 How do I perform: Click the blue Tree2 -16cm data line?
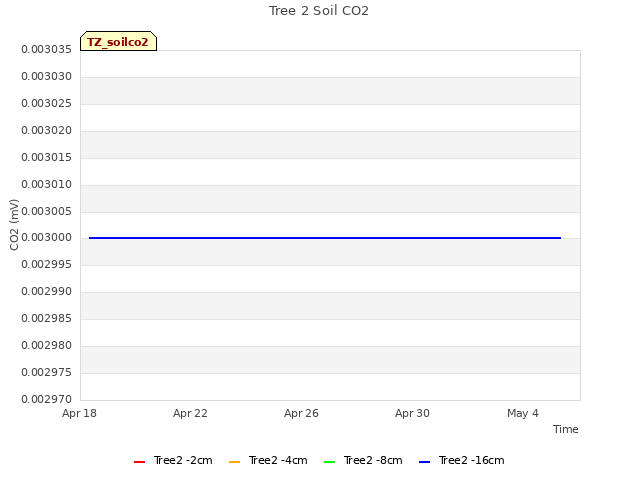click(x=325, y=238)
